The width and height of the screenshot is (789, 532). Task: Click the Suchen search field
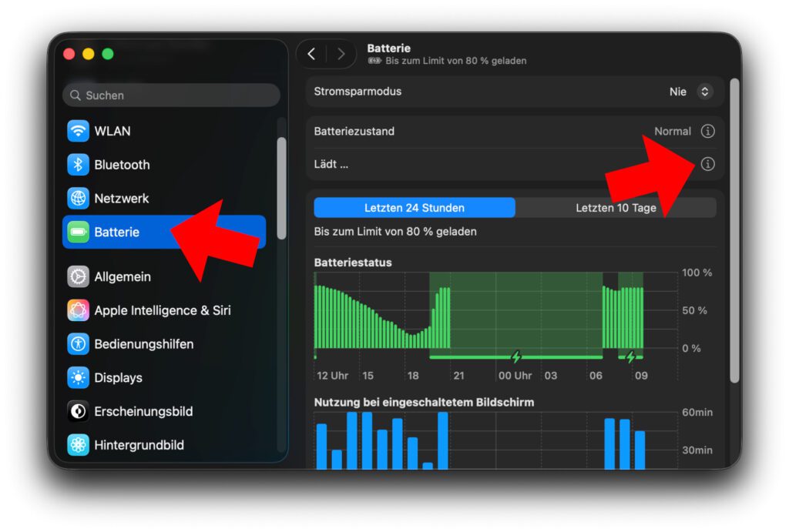tap(171, 95)
